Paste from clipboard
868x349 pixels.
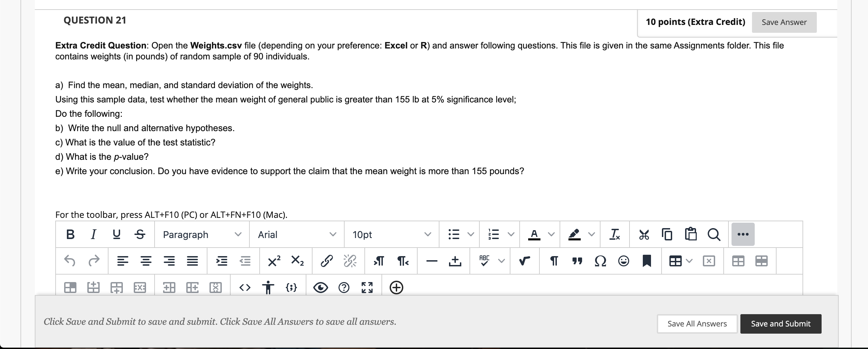tap(691, 235)
